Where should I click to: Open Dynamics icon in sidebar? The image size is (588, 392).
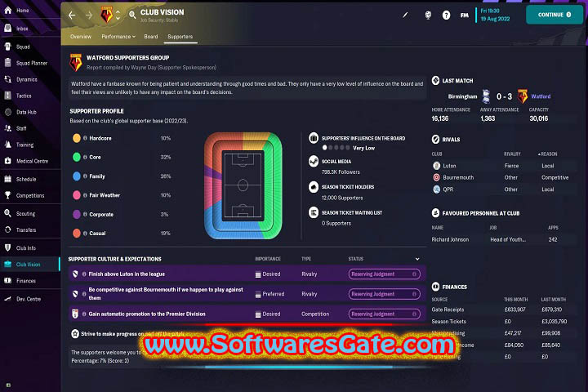(x=8, y=79)
